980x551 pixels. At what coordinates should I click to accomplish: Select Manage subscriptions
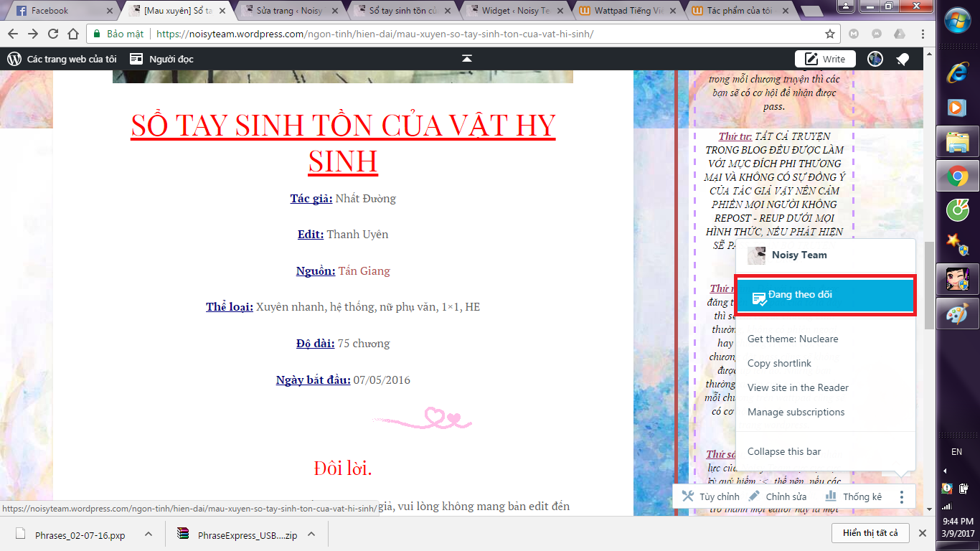[x=796, y=412]
